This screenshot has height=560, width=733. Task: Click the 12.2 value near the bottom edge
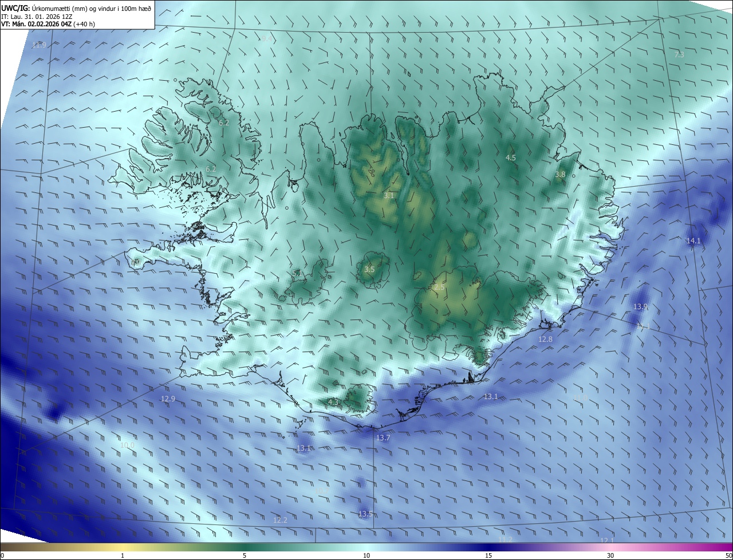click(280, 520)
